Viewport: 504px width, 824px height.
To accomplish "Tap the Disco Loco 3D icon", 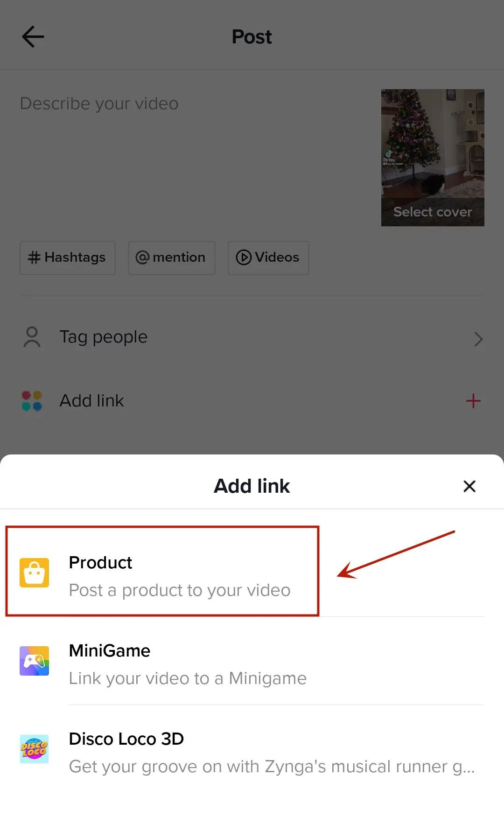I will (x=34, y=749).
